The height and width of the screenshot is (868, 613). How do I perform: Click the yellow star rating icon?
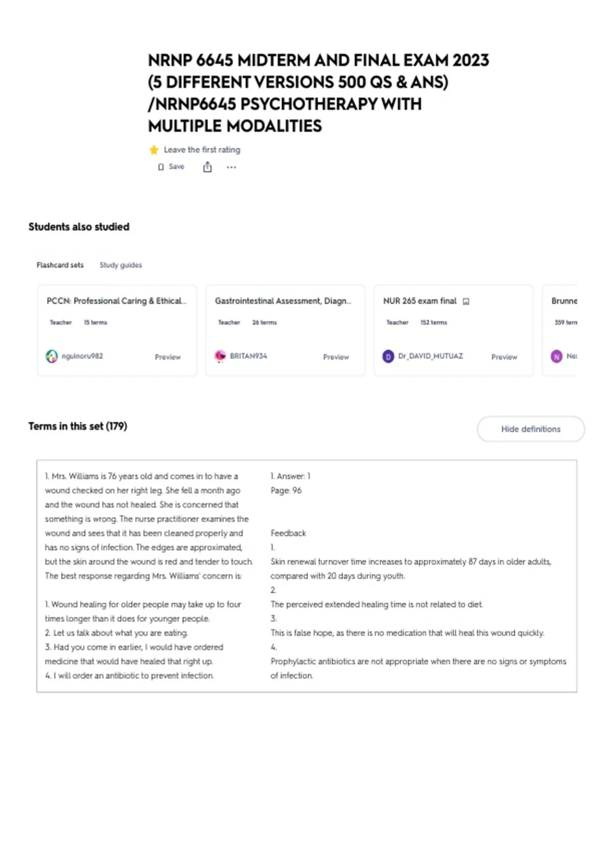tap(154, 150)
